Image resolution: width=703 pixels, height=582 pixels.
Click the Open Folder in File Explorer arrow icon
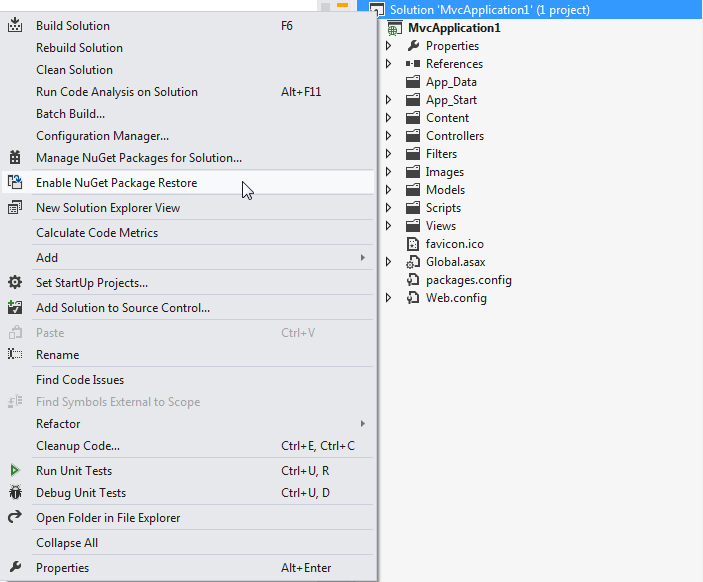pos(15,517)
